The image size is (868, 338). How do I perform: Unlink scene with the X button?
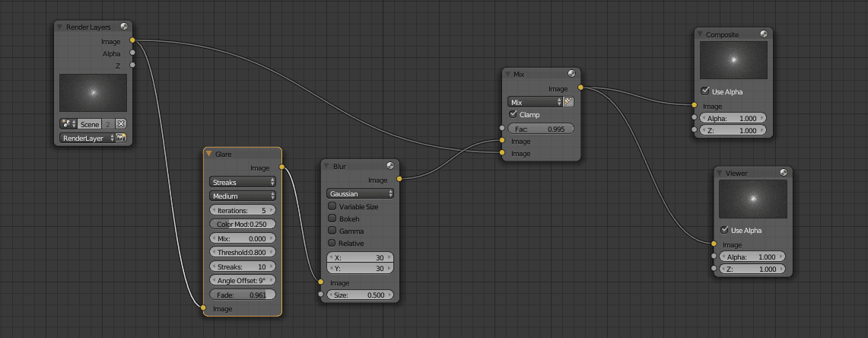[121, 123]
